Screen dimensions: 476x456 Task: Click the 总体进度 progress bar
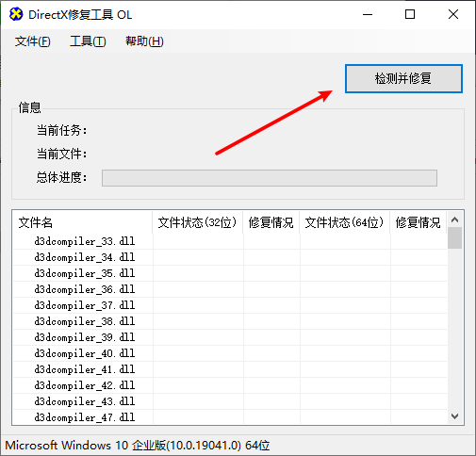pyautogui.click(x=270, y=178)
